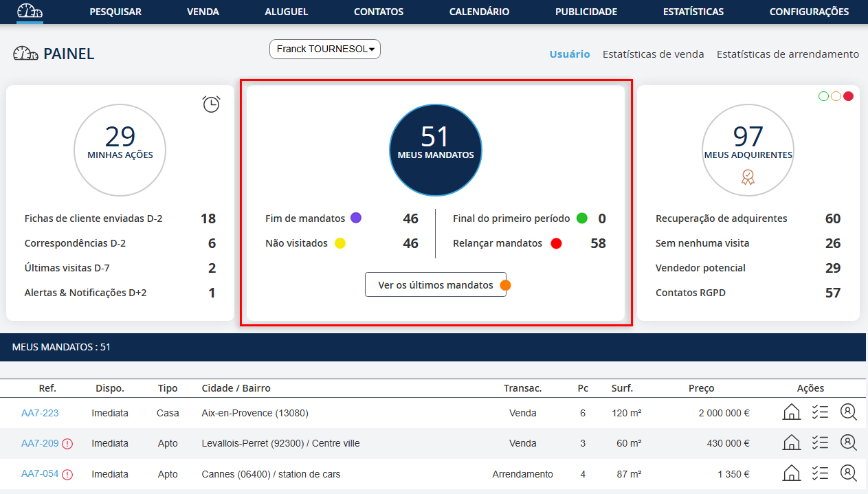868x494 pixels.
Task: Click Ver os últimos mandatos button
Action: (x=435, y=285)
